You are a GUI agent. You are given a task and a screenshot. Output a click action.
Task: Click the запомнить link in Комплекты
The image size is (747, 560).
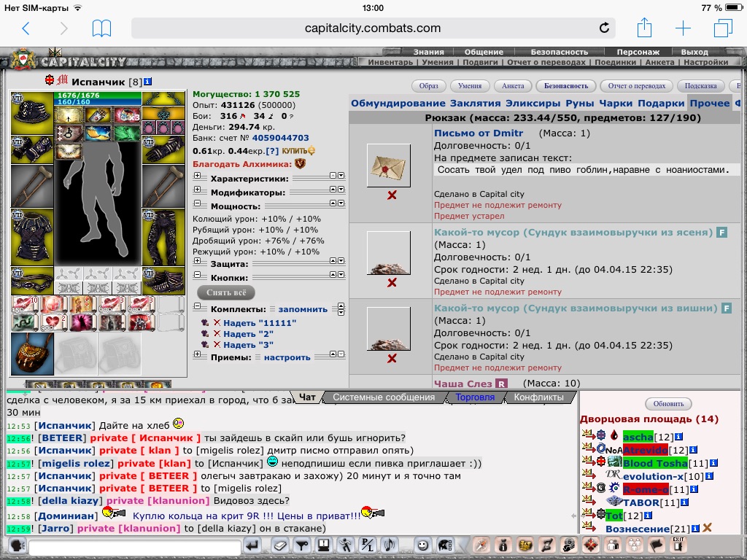pyautogui.click(x=303, y=309)
